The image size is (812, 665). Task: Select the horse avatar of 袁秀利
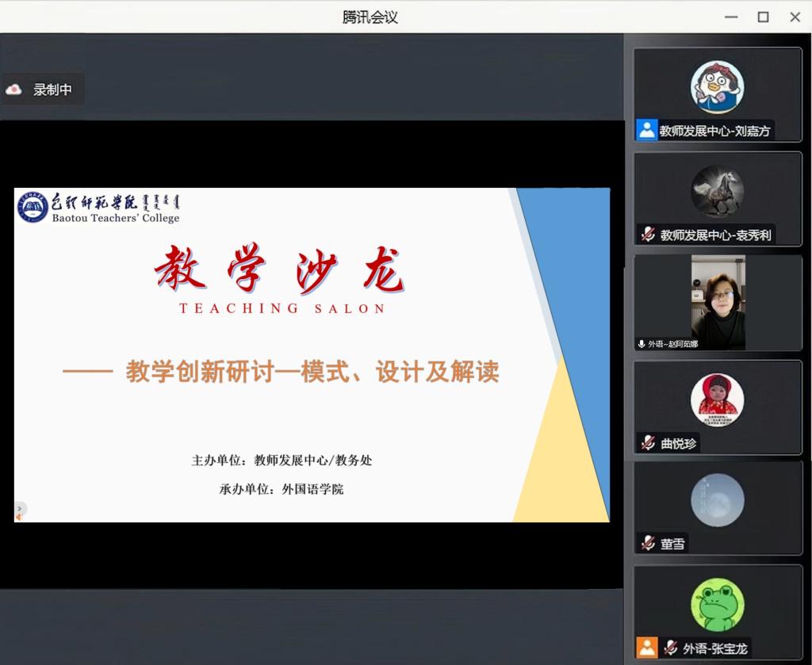pos(717,191)
